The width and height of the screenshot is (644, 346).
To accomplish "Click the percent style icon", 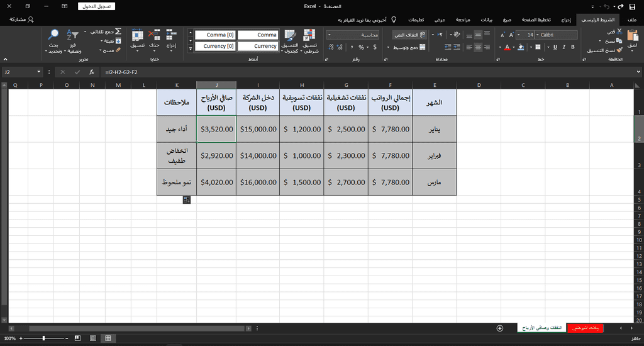I will point(362,47).
